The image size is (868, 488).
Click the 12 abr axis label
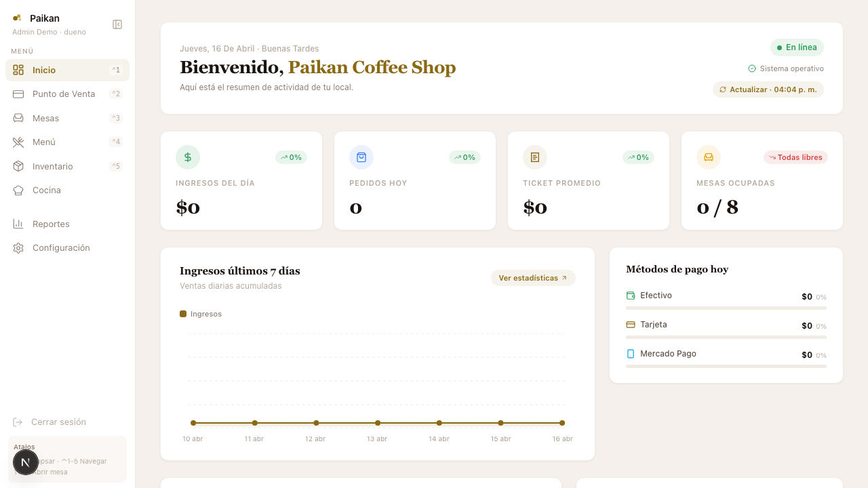315,439
